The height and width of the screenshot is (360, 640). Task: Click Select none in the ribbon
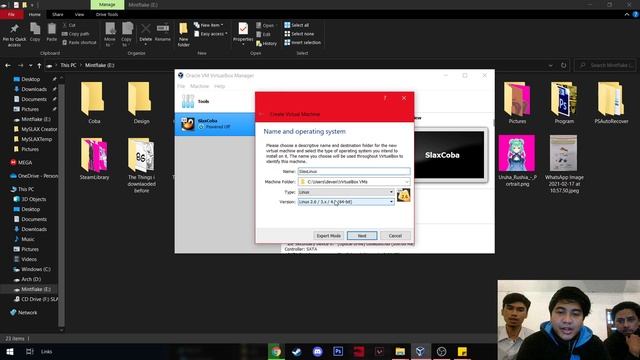pos(299,34)
